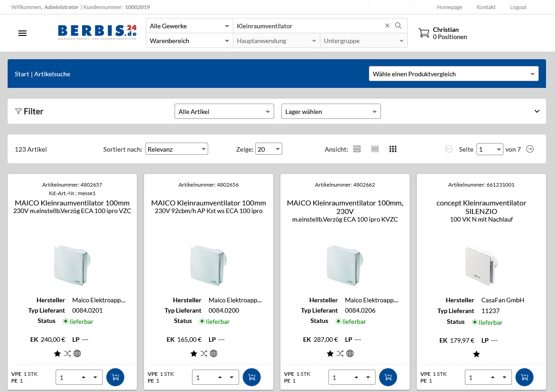
Task: Open Lager wählen dropdown
Action: [331, 112]
